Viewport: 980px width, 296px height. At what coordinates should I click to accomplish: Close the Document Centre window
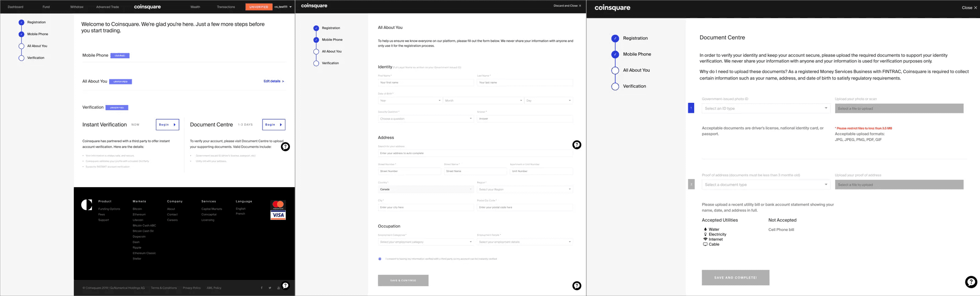[969, 8]
